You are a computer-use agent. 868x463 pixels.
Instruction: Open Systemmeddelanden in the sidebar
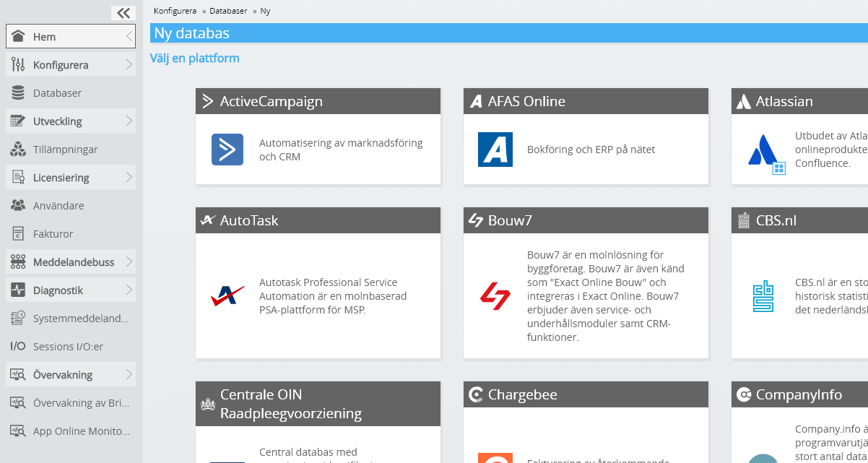[x=71, y=318]
